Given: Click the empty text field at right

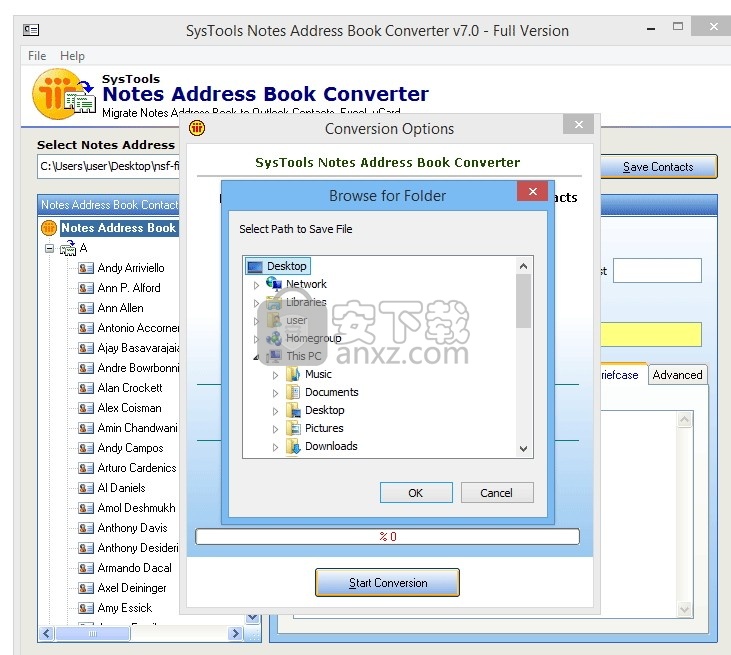Looking at the screenshot, I should pos(657,270).
